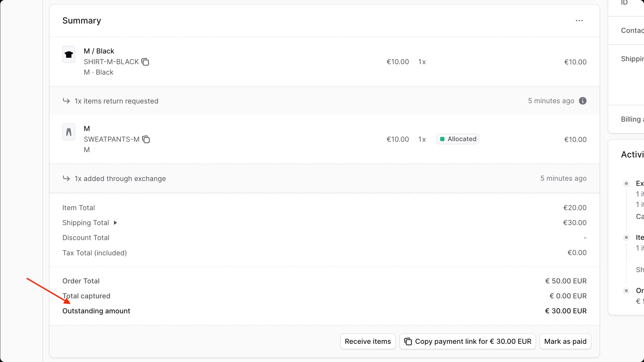Click the Receive items button

368,341
